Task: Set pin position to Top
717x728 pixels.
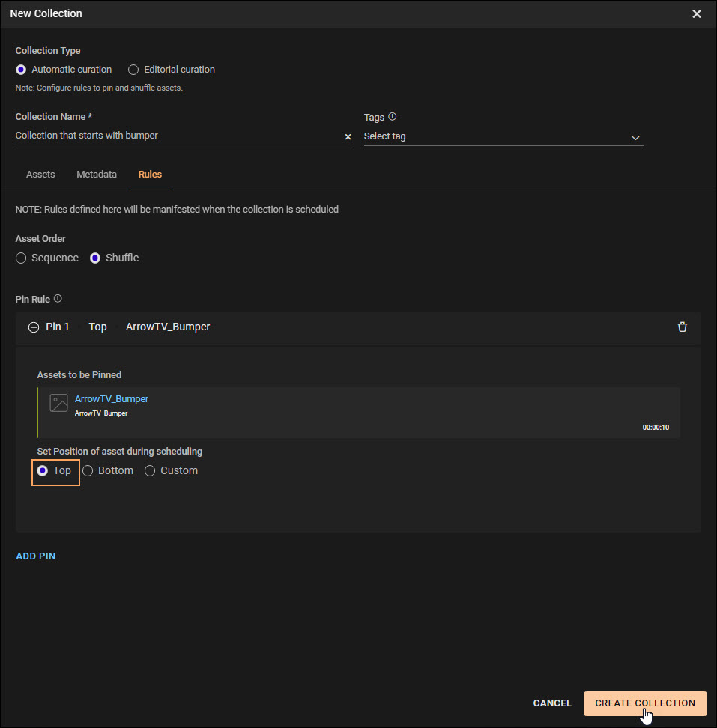Action: pos(42,471)
